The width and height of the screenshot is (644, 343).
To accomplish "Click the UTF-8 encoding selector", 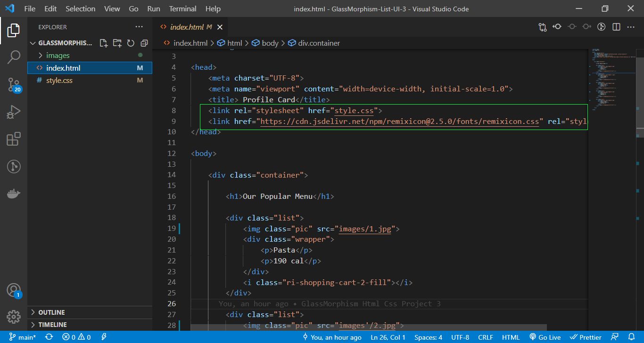I will pos(460,337).
